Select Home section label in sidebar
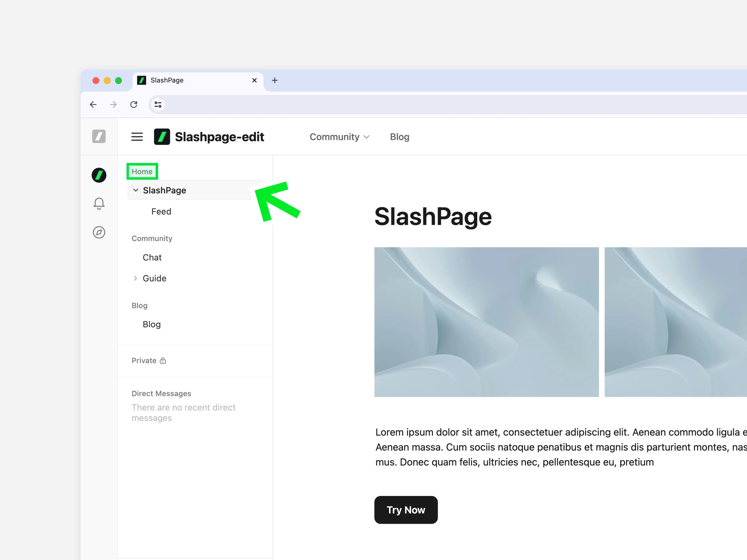 coord(142,171)
